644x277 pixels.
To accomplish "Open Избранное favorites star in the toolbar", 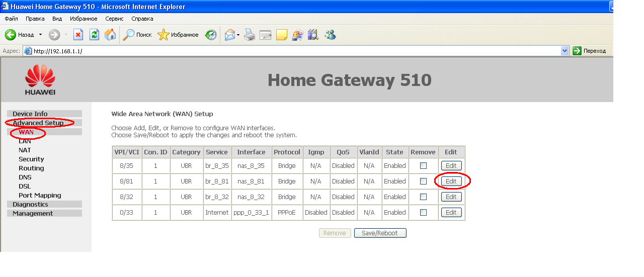I will coord(178,35).
